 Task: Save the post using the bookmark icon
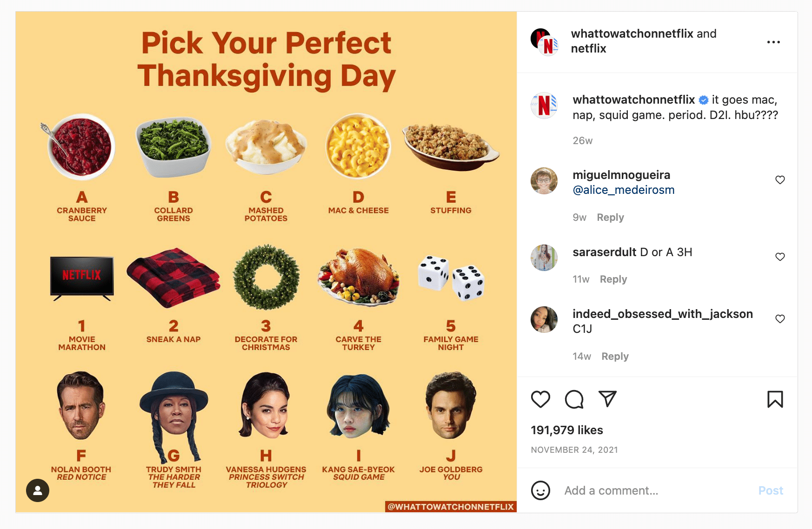pyautogui.click(x=774, y=399)
